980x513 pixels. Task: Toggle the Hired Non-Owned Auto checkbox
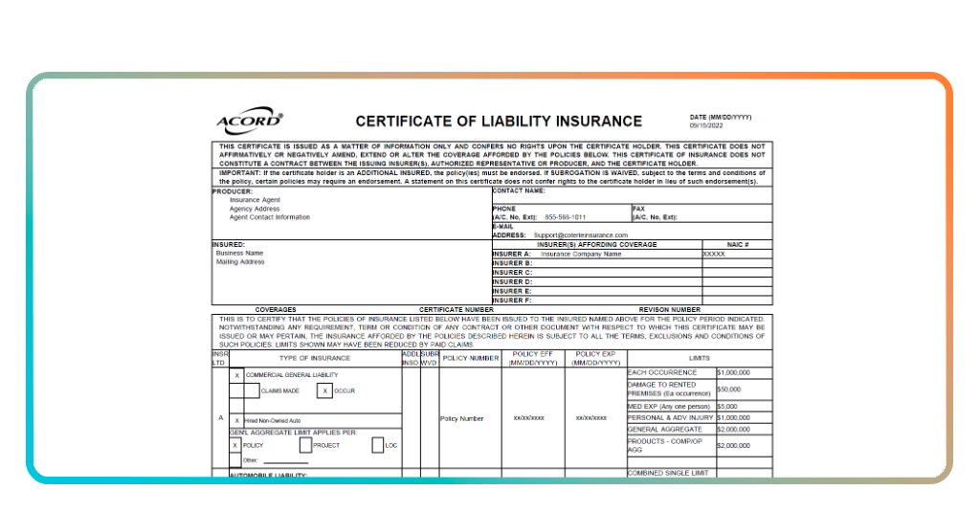coord(237,420)
